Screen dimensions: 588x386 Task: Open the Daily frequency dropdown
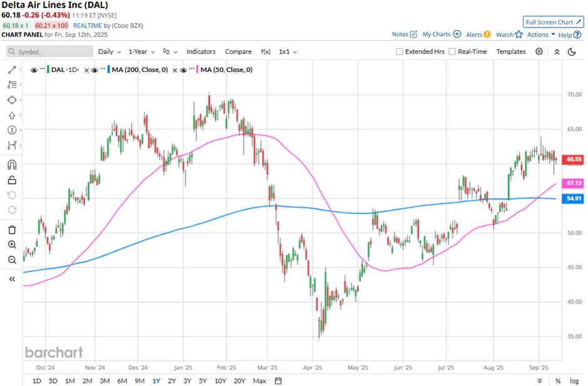pos(109,52)
